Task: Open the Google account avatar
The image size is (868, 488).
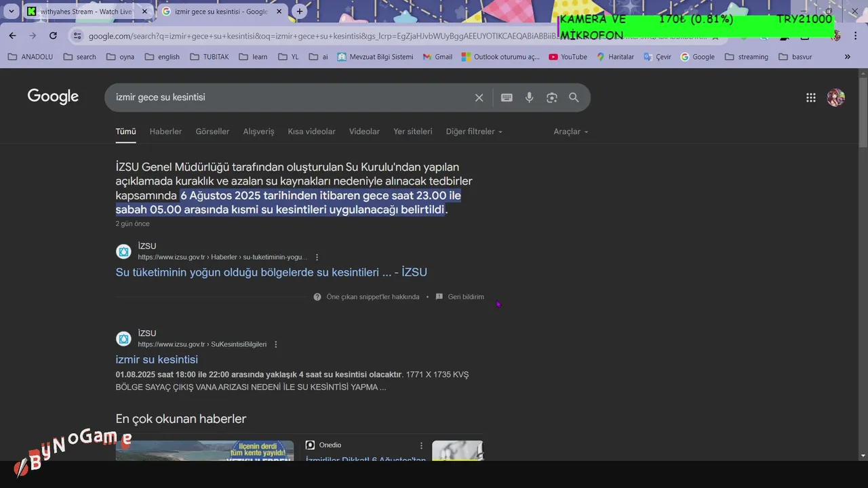Action: coord(835,98)
